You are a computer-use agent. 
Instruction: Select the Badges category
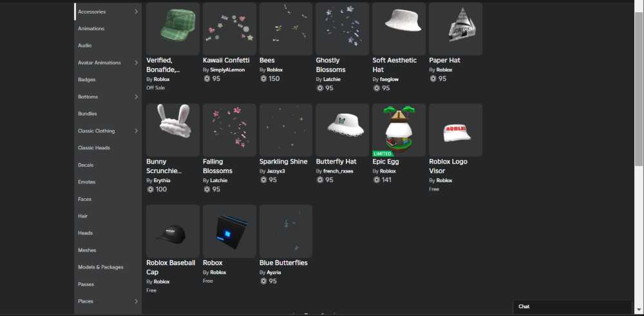coord(87,80)
